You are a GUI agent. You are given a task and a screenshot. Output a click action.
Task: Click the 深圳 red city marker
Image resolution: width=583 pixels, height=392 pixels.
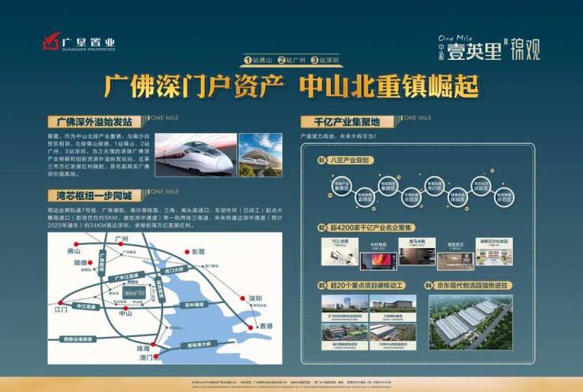pyautogui.click(x=243, y=298)
